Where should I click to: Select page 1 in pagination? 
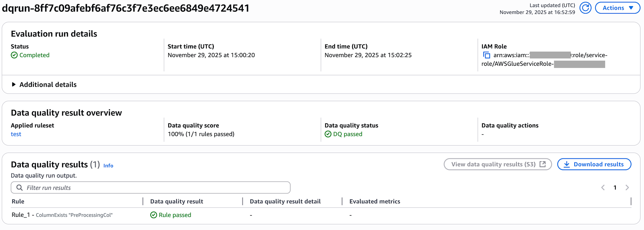[615, 187]
